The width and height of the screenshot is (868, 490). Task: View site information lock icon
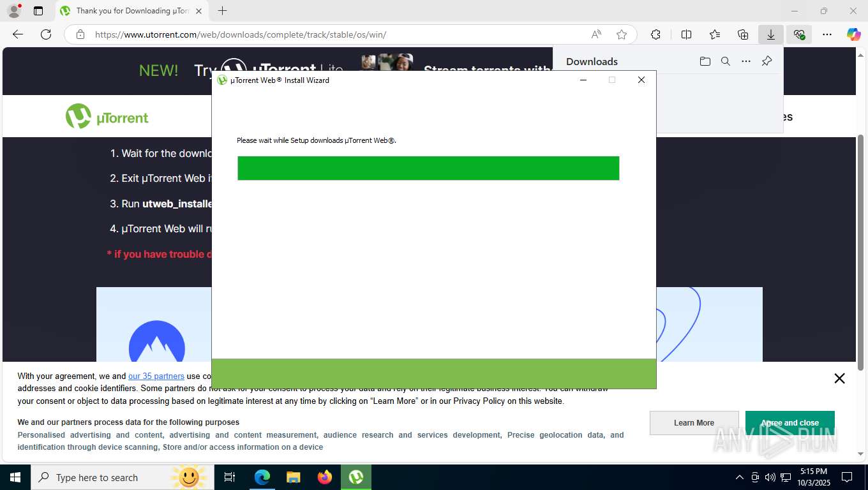[80, 34]
